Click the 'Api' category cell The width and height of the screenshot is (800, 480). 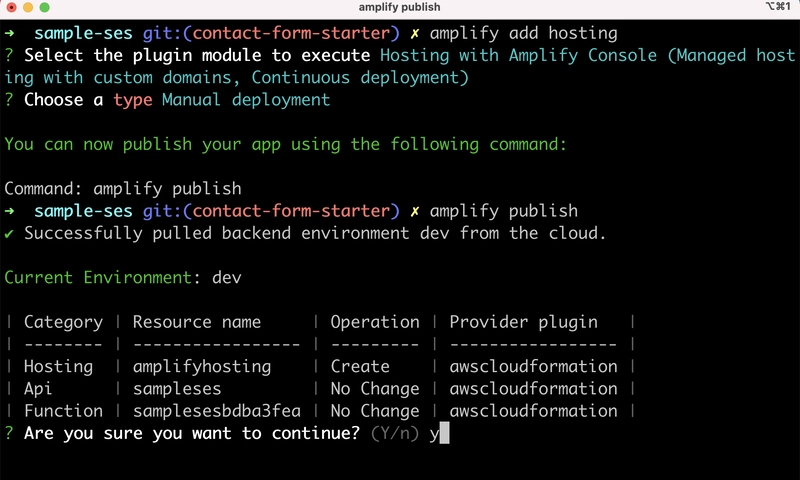tap(38, 389)
